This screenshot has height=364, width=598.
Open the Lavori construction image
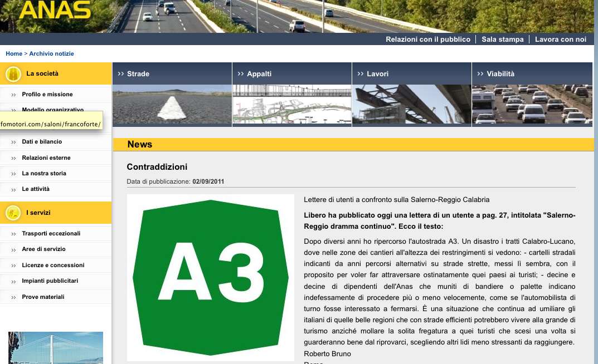(411, 104)
